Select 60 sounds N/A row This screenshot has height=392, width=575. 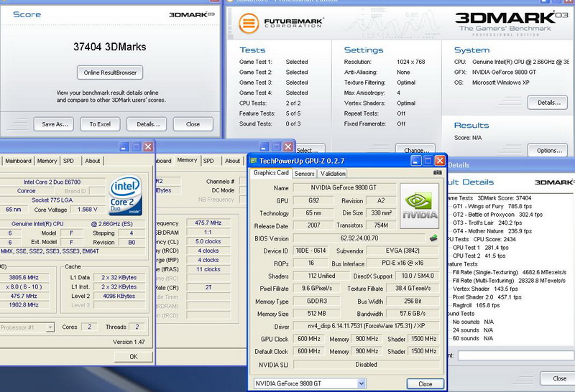coord(473,338)
